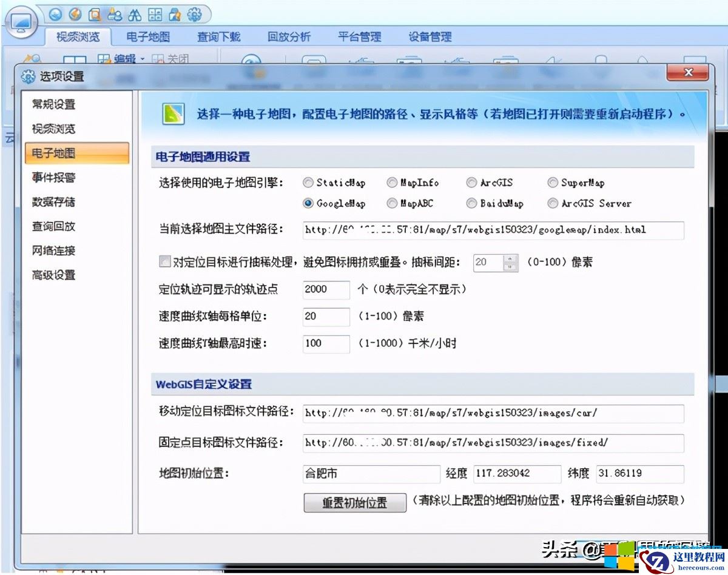
Task: Switch to the 回放分析 tab
Action: pos(289,37)
